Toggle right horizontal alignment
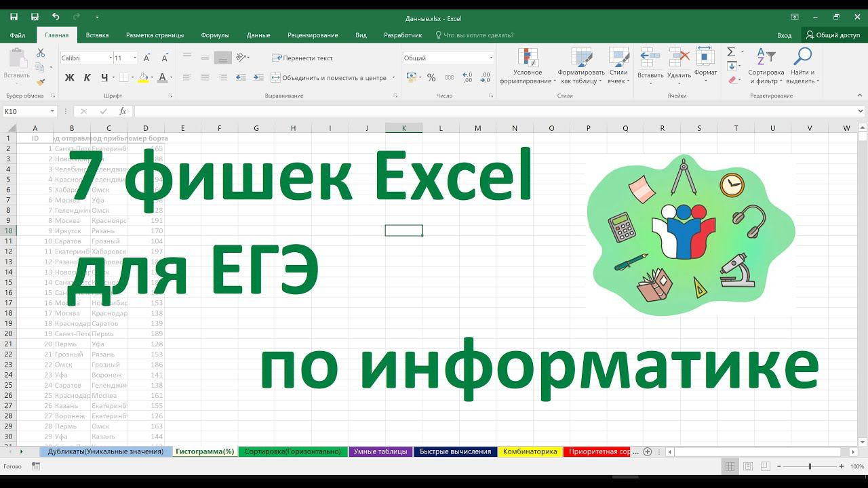Image resolution: width=868 pixels, height=488 pixels. coord(222,78)
